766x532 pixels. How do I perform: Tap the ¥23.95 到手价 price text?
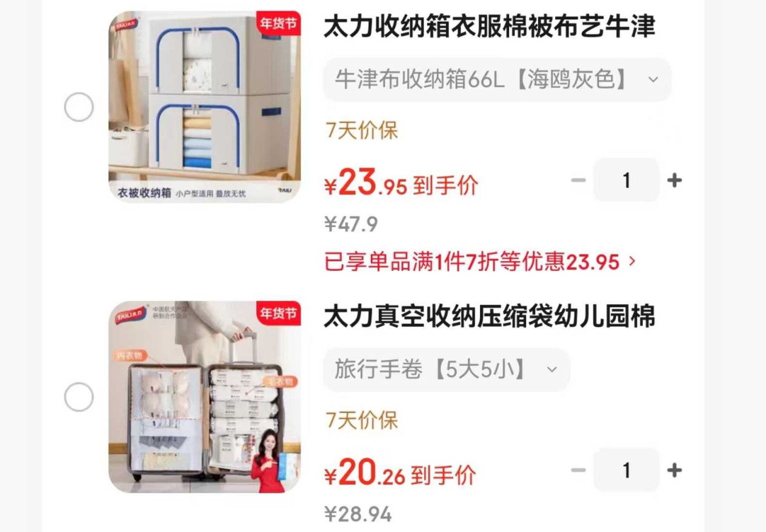401,183
